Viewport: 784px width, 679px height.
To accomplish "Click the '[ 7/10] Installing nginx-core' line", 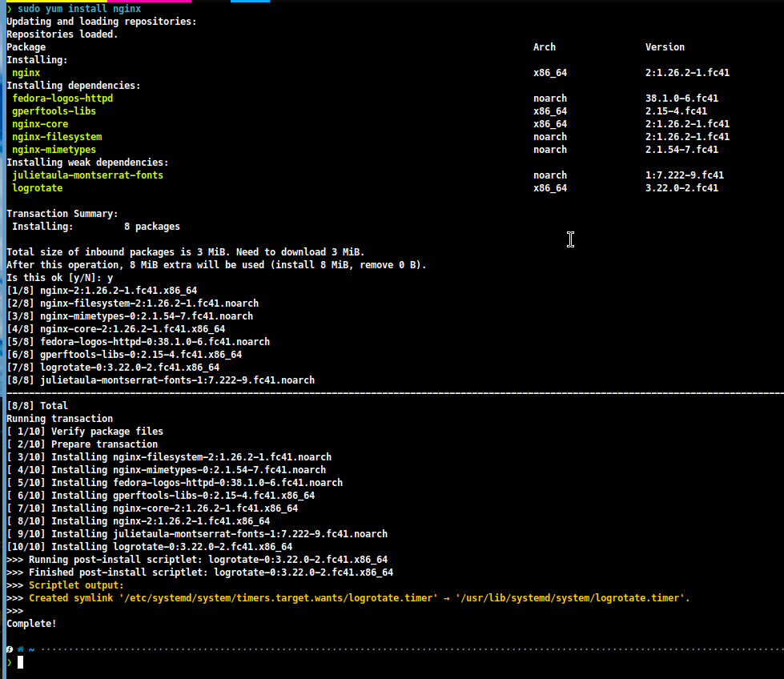I will [152, 508].
